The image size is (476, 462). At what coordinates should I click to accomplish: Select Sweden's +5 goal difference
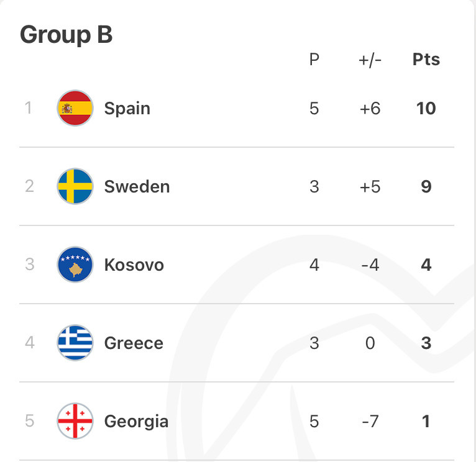(370, 186)
